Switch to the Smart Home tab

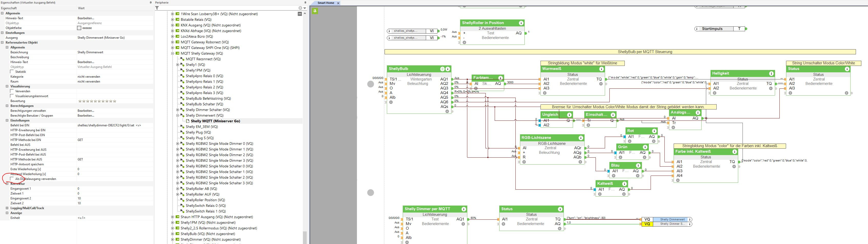[325, 3]
